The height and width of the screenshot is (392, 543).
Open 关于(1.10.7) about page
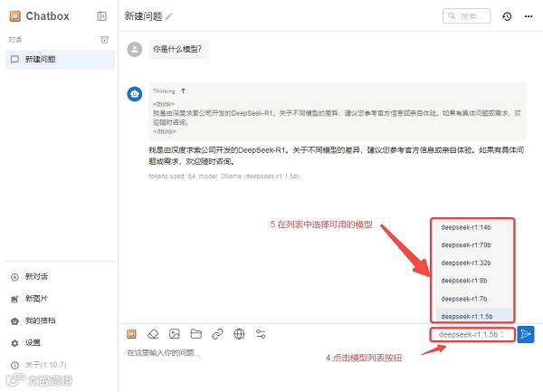pos(46,365)
